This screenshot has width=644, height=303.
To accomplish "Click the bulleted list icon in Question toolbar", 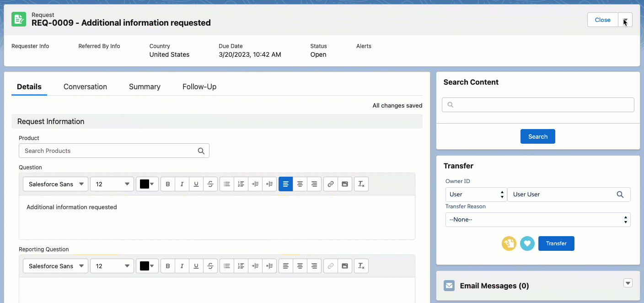I will coord(227,184).
